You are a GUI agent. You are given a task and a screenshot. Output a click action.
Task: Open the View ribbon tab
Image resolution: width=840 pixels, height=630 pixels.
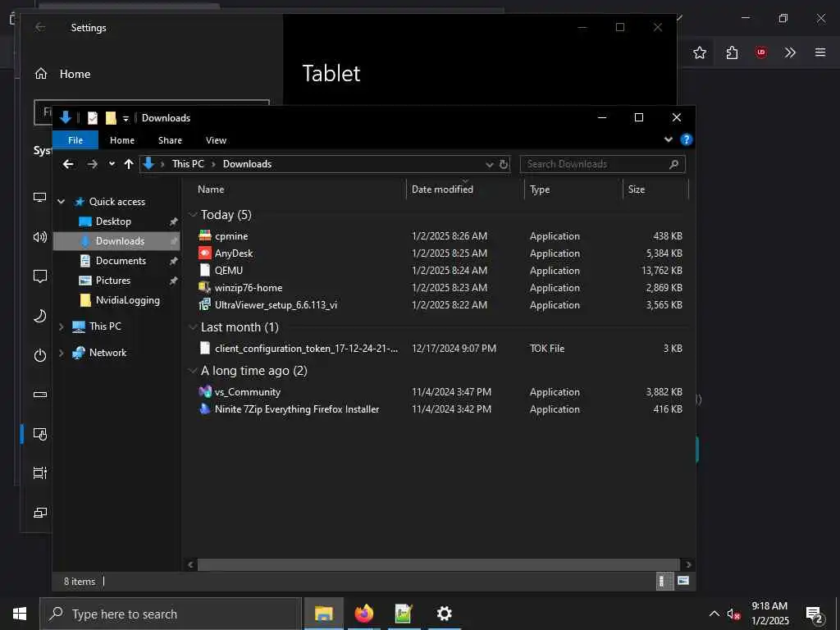click(216, 140)
